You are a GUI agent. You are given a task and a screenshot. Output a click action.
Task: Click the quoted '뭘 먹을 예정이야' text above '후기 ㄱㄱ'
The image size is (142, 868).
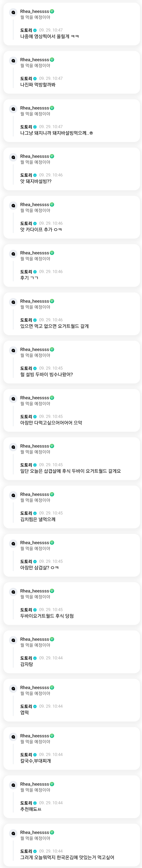(35, 259)
